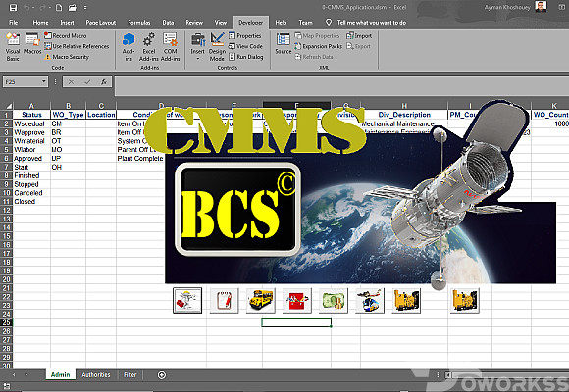Start Record Macro
This screenshot has height=392, width=569.
point(66,35)
